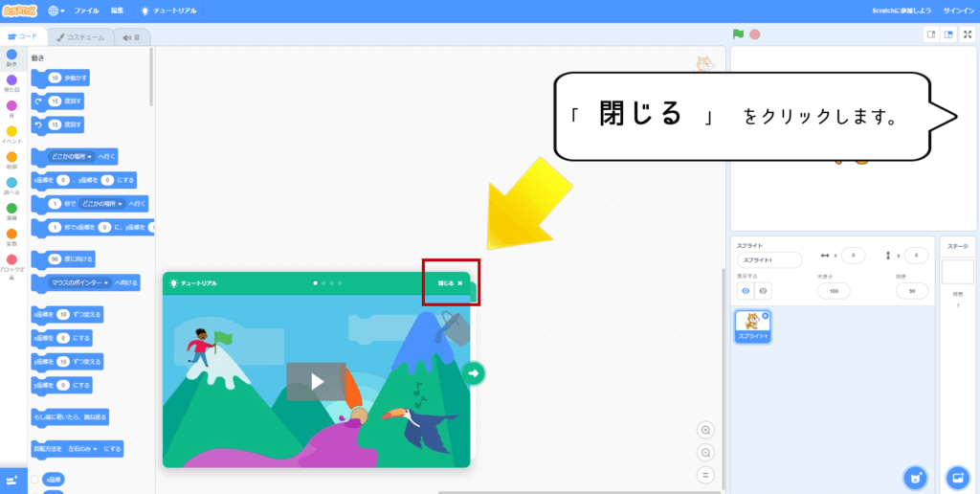This screenshot has height=494, width=980.
Task: Click the green flag to run
Action: click(x=738, y=34)
